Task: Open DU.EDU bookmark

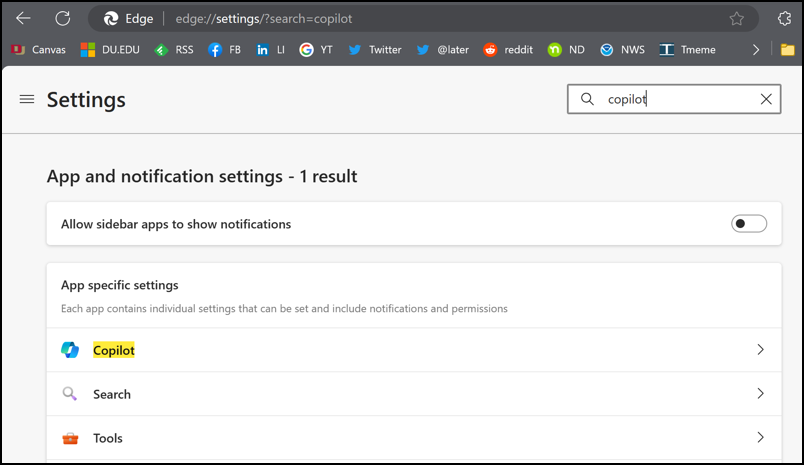Action: [110, 50]
